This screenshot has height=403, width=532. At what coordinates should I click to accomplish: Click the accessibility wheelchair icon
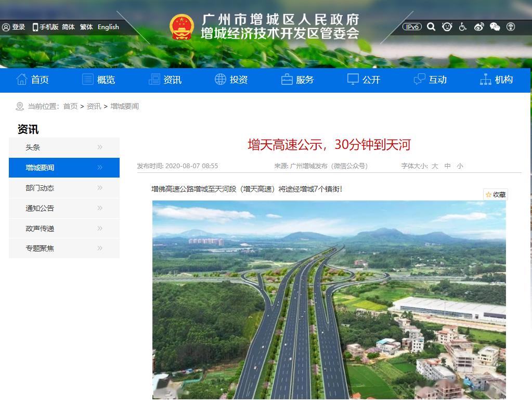point(462,27)
